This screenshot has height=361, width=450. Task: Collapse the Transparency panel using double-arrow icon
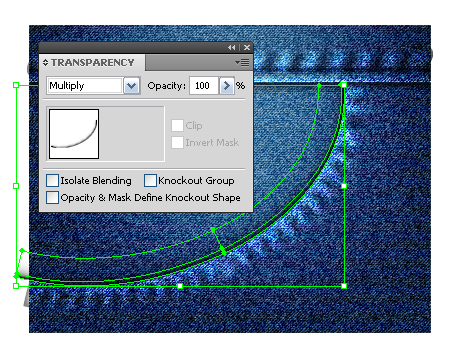pyautogui.click(x=232, y=48)
